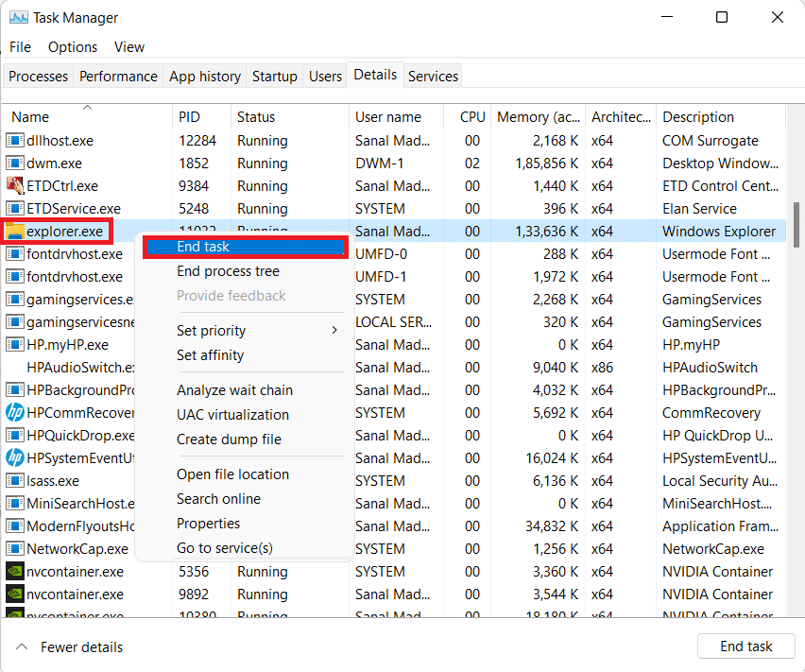Switch to the Performance tab
Screen dimensions: 805x672
118,77
